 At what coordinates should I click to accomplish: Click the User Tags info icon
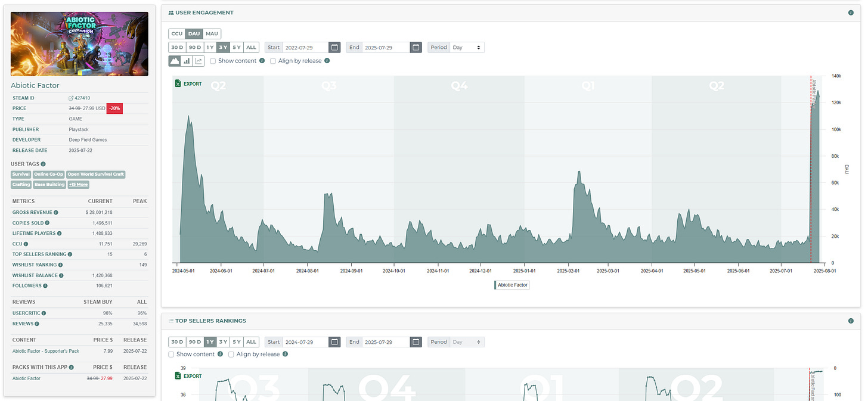[43, 164]
